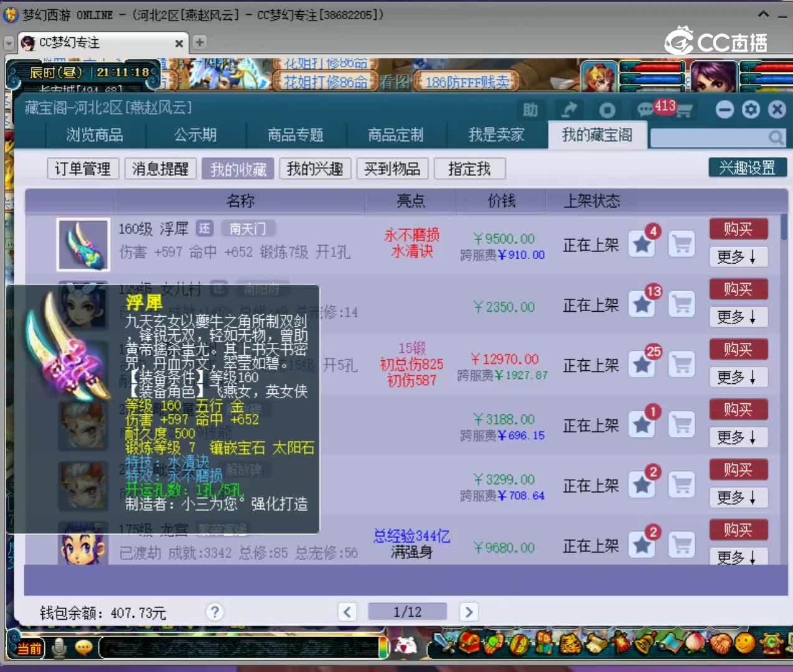
Task: Add ￥12970.00 item to cart
Action: [682, 365]
